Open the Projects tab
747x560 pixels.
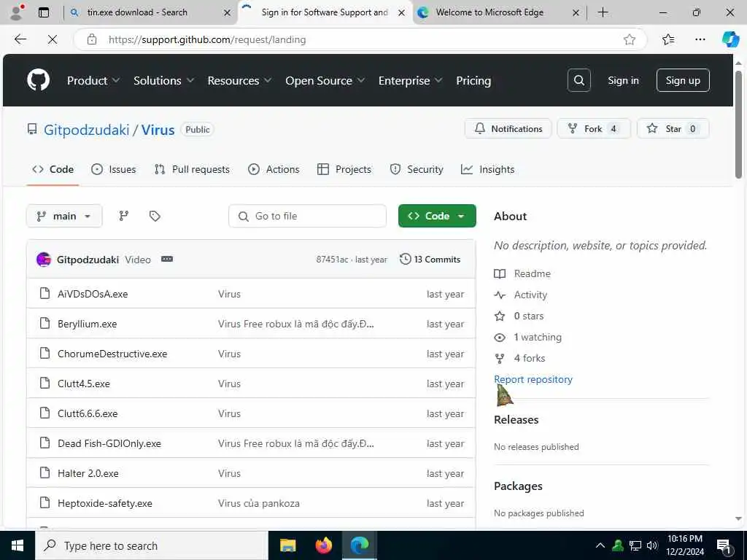coord(344,169)
